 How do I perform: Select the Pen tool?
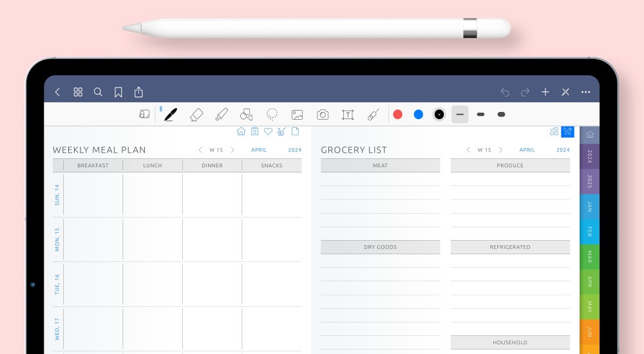171,115
